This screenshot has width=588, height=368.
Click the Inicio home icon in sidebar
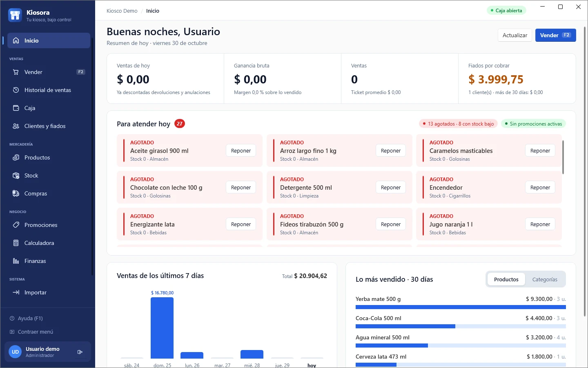pyautogui.click(x=16, y=40)
